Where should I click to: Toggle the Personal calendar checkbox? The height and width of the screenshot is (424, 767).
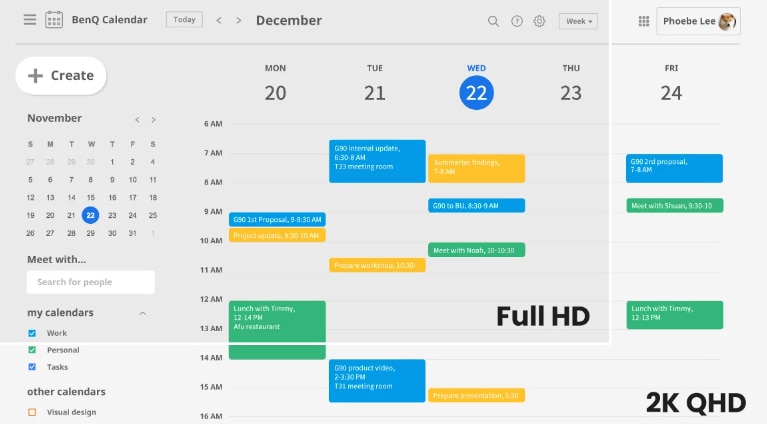pos(32,350)
